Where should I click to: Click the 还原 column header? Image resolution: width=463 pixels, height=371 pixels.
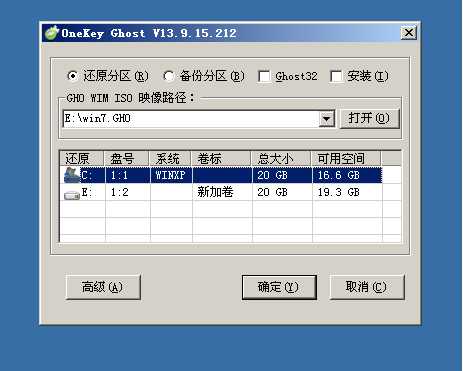[x=82, y=158]
